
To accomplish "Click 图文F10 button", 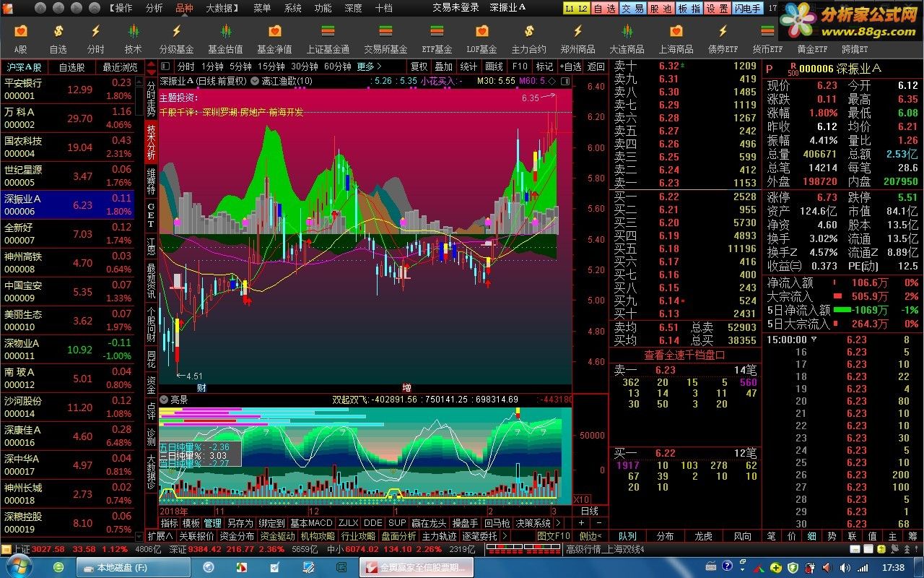I will point(554,536).
